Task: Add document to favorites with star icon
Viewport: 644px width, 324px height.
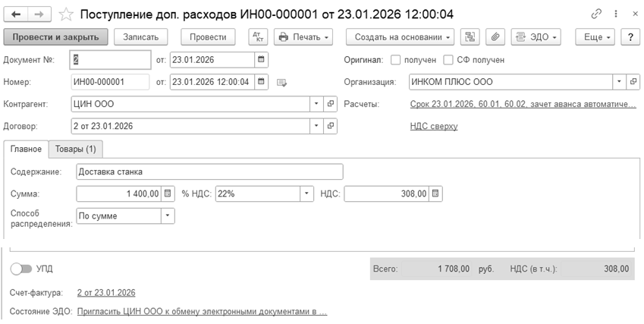Action: tap(67, 14)
